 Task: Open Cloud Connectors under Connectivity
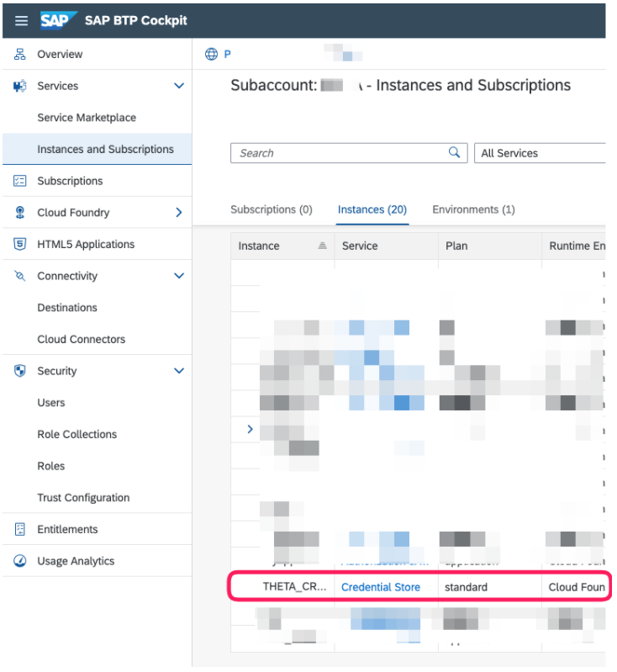(97, 339)
